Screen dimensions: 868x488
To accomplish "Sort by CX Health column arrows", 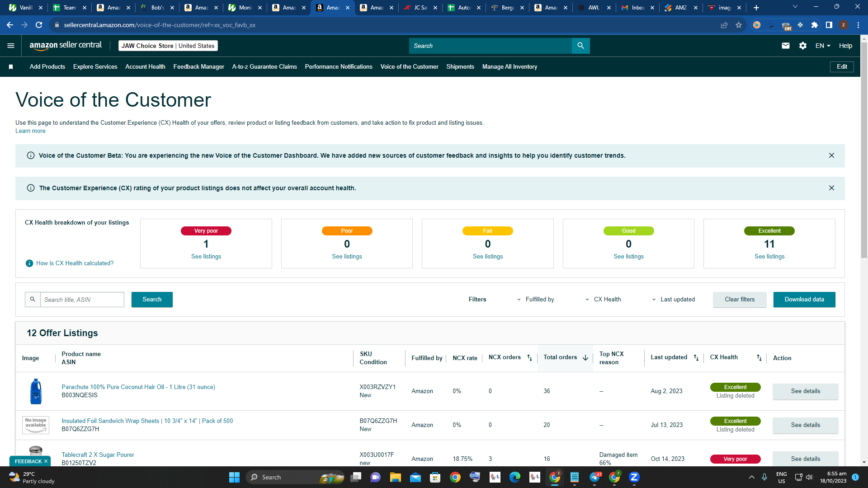I will click(x=759, y=358).
